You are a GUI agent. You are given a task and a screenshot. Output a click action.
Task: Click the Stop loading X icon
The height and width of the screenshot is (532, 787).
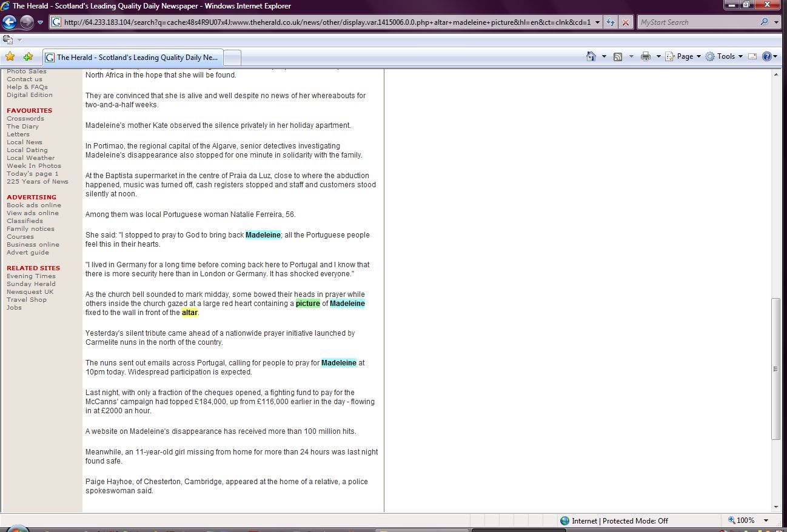pyautogui.click(x=626, y=22)
